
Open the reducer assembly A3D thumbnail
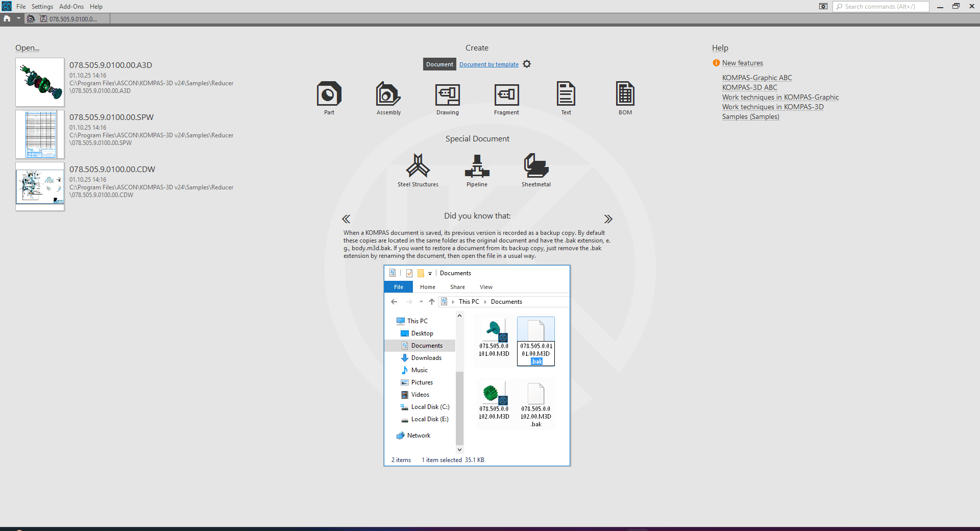click(40, 82)
